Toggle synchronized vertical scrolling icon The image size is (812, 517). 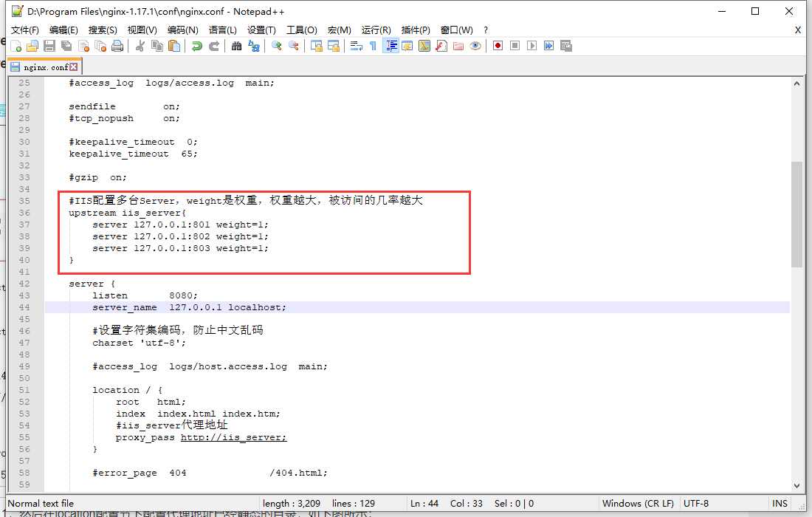tap(317, 46)
